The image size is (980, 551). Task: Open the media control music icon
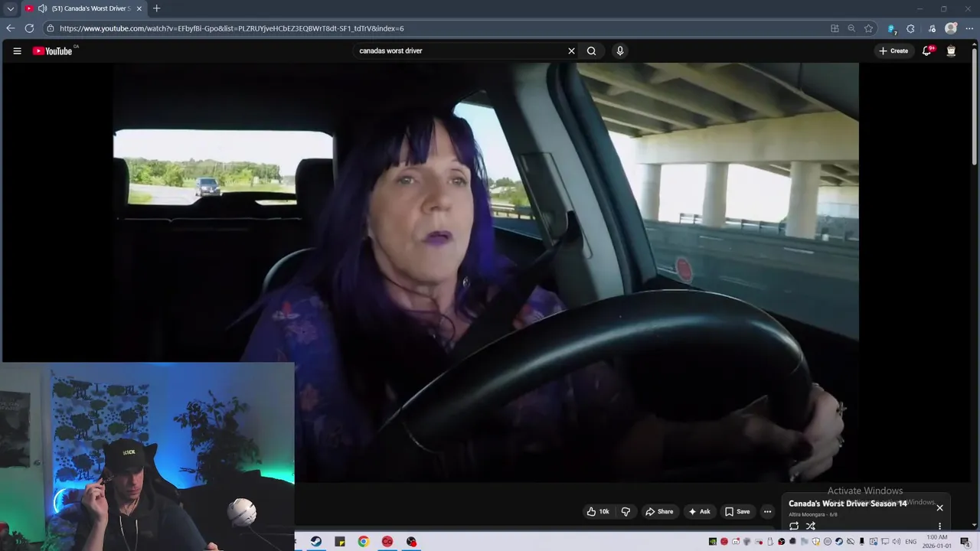point(932,28)
